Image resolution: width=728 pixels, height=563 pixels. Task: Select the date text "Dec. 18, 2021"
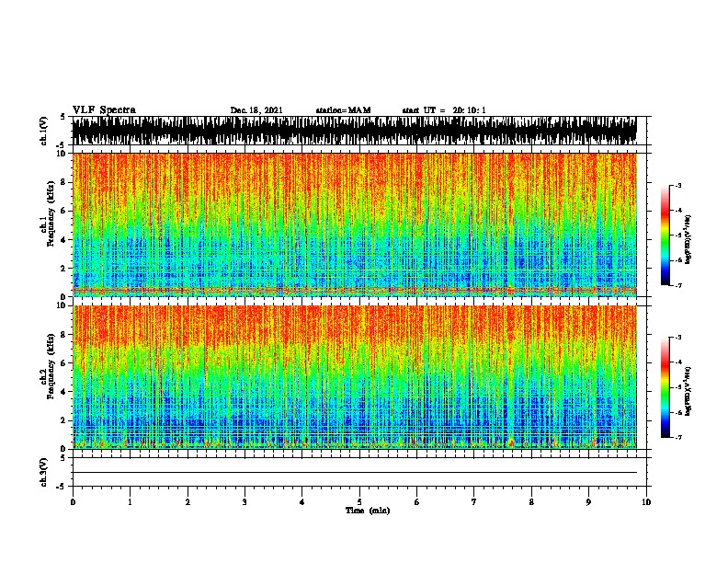256,110
